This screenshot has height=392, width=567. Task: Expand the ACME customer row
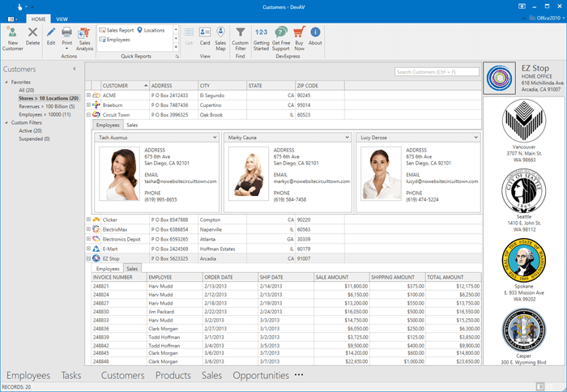(x=88, y=95)
